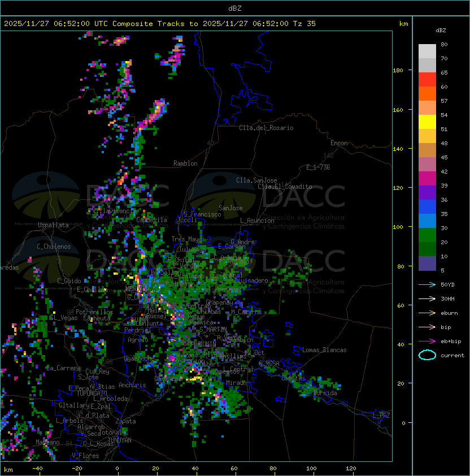Pick the slate purple 5-10 dBZ swatch
The image size is (470, 476).
(x=427, y=263)
